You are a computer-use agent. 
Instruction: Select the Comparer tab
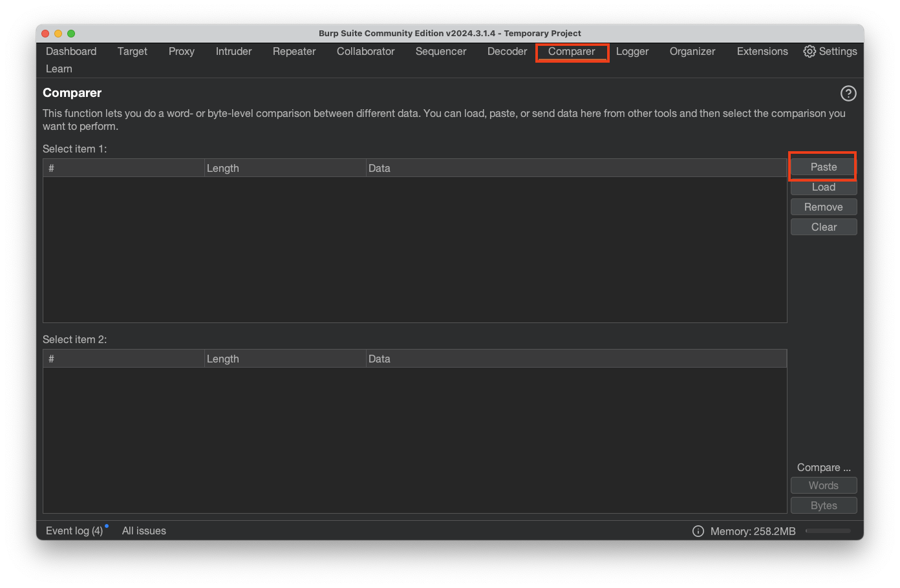(572, 51)
